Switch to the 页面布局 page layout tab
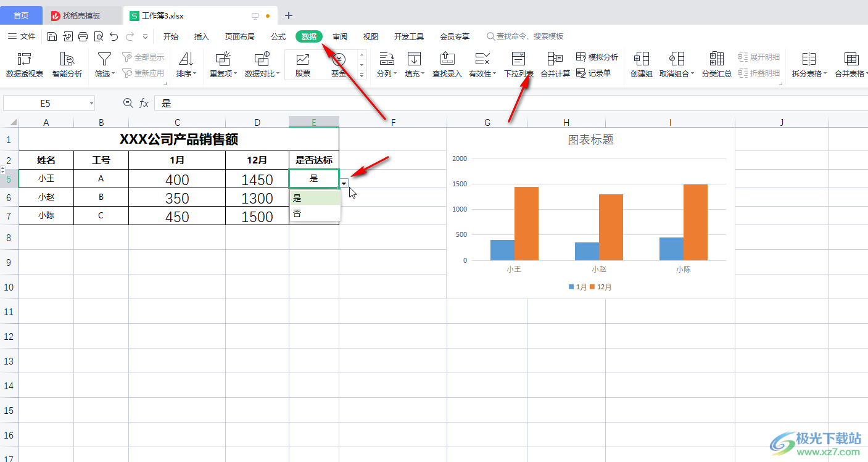 [x=240, y=36]
